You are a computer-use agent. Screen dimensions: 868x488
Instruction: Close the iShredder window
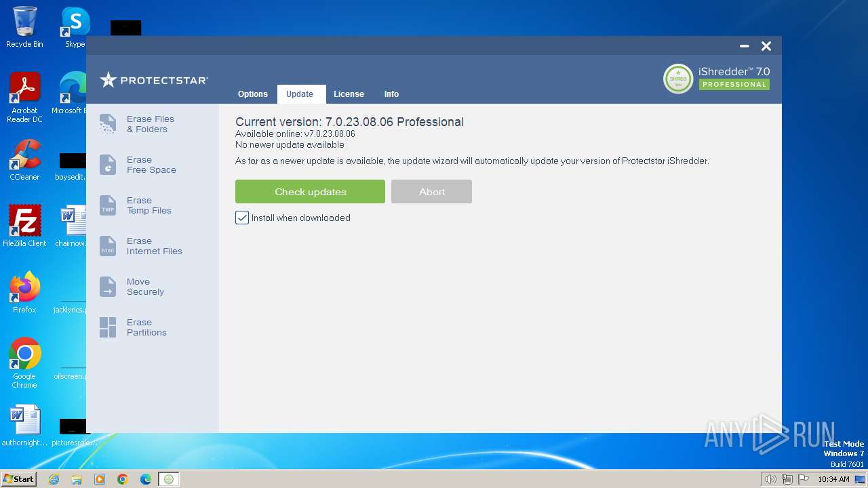click(x=766, y=46)
